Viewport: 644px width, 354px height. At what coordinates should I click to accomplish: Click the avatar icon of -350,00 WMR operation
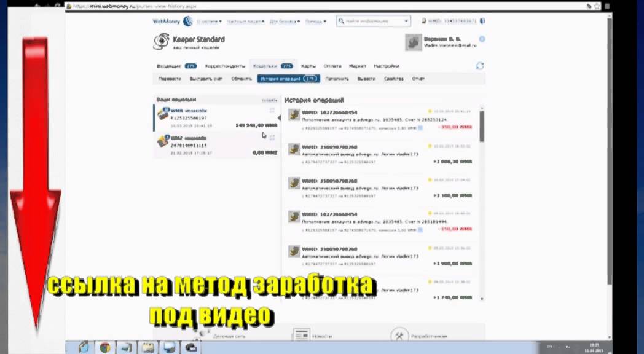(294, 115)
